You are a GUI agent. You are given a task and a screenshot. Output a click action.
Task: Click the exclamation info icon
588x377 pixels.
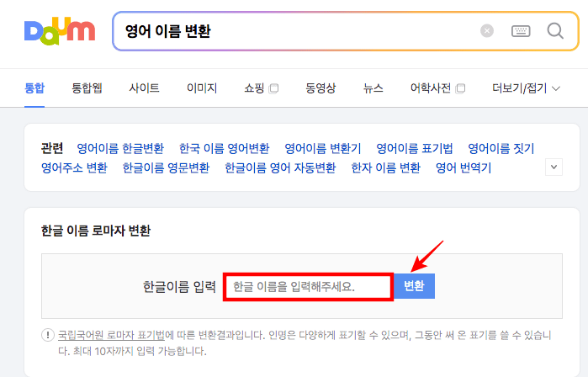click(48, 335)
